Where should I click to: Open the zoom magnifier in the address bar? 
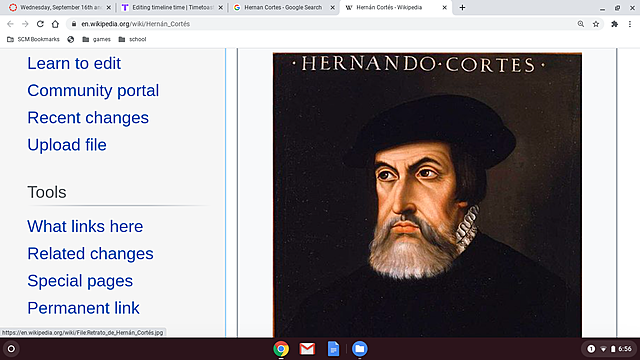point(581,24)
